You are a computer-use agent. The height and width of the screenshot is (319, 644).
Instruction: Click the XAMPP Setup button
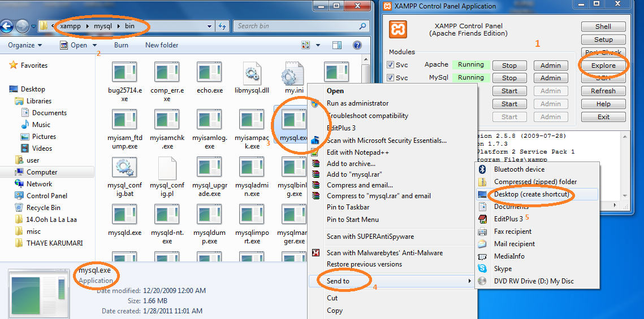603,40
